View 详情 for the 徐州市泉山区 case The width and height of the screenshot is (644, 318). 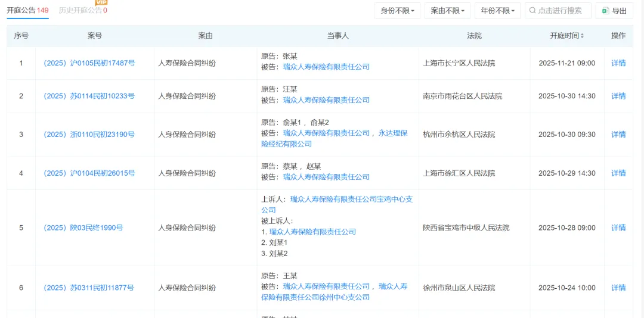coord(618,288)
